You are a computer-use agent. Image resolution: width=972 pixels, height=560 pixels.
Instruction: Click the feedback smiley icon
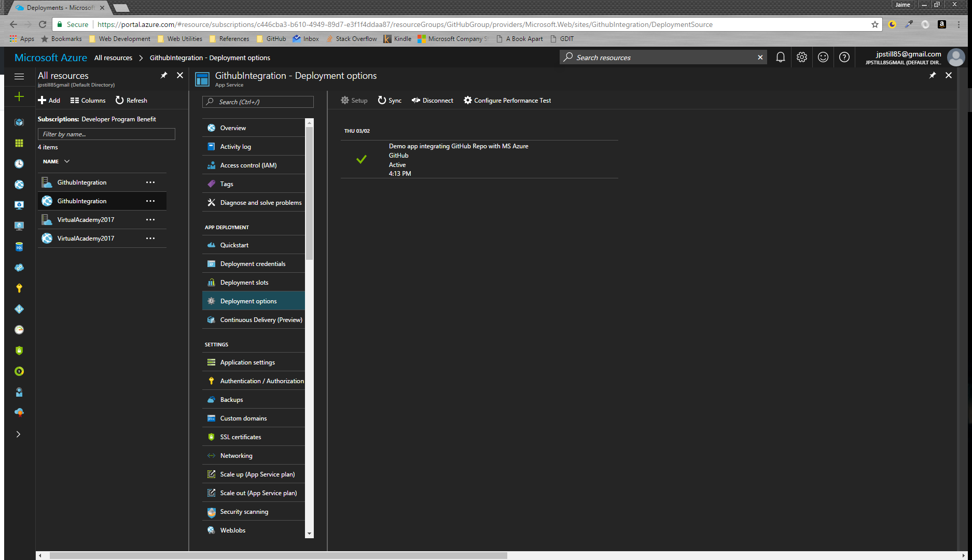(x=823, y=58)
